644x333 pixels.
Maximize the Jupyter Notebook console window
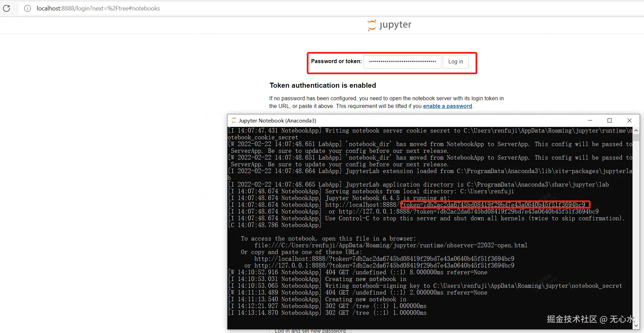(610, 120)
